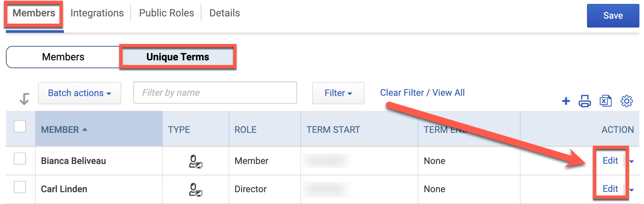
Task: Sort by the MEMBER column arrow
Action: 85,130
